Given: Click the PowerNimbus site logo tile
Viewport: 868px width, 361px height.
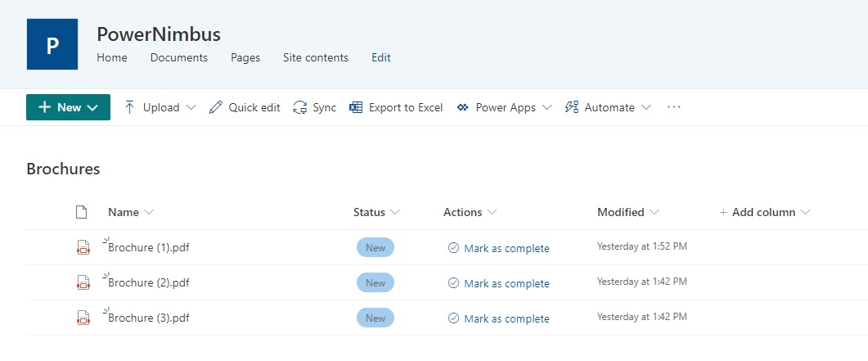Looking at the screenshot, I should pos(52,44).
